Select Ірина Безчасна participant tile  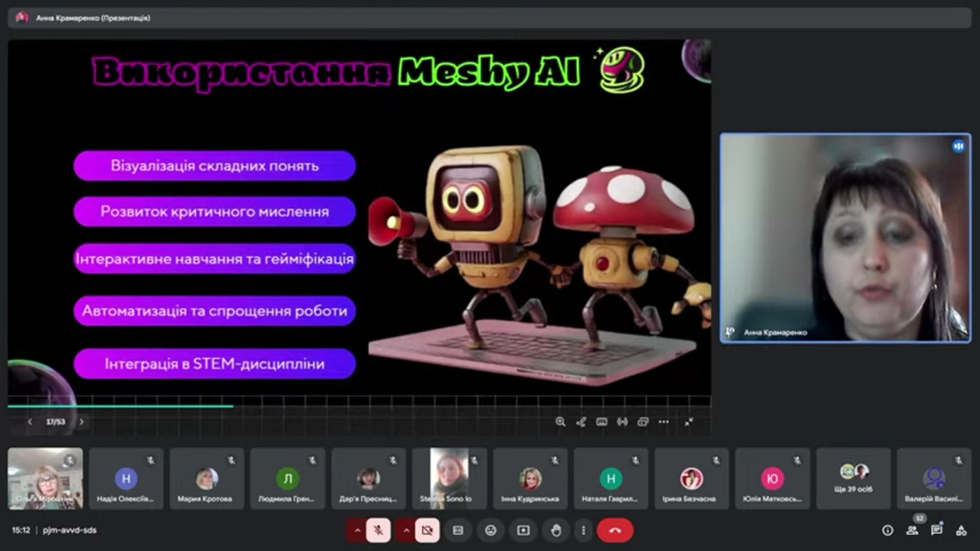click(x=692, y=479)
